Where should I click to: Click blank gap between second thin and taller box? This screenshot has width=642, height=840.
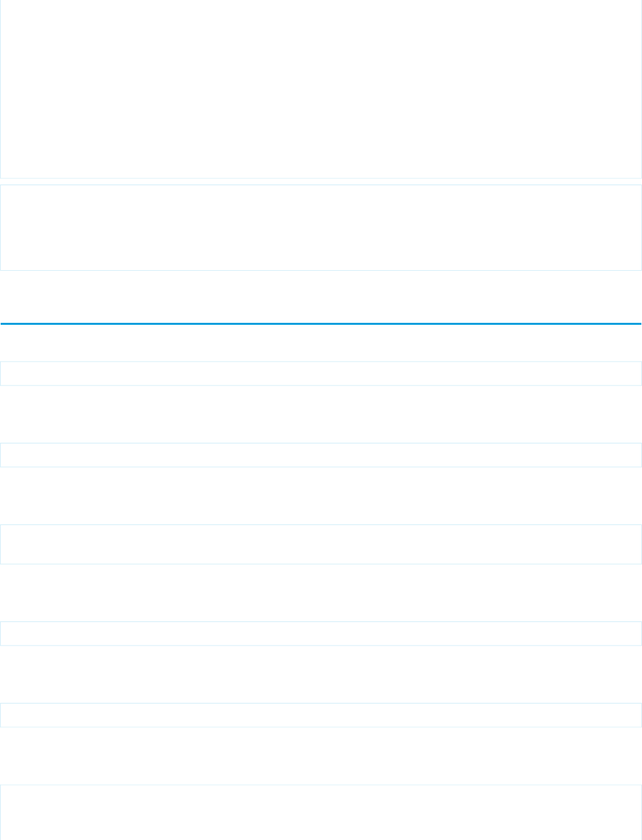[x=321, y=495]
